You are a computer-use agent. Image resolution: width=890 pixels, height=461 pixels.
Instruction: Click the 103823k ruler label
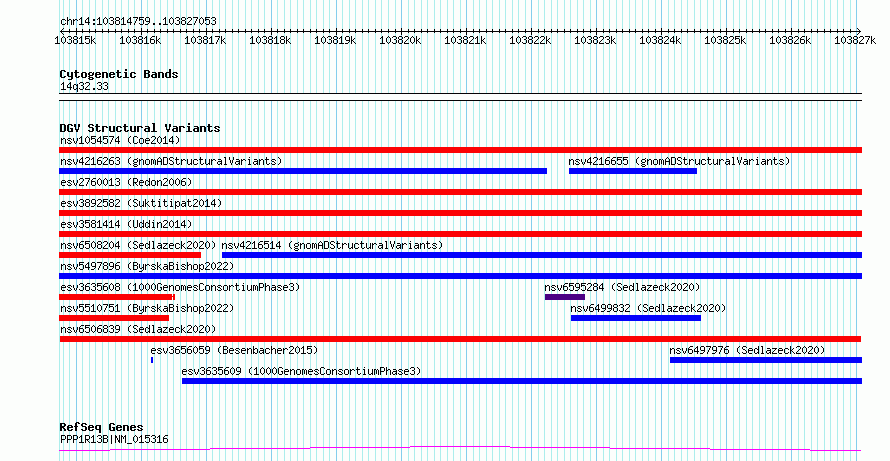point(595,40)
